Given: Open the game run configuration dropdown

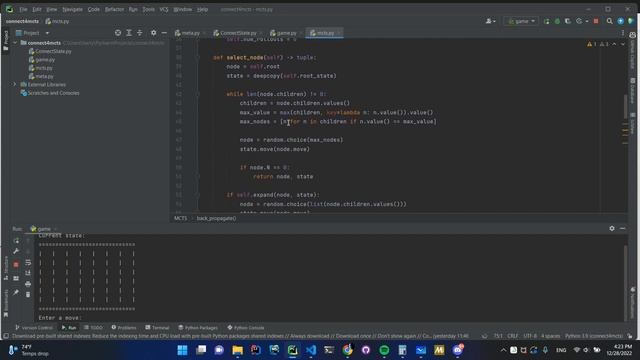Looking at the screenshot, I should tap(521, 21).
